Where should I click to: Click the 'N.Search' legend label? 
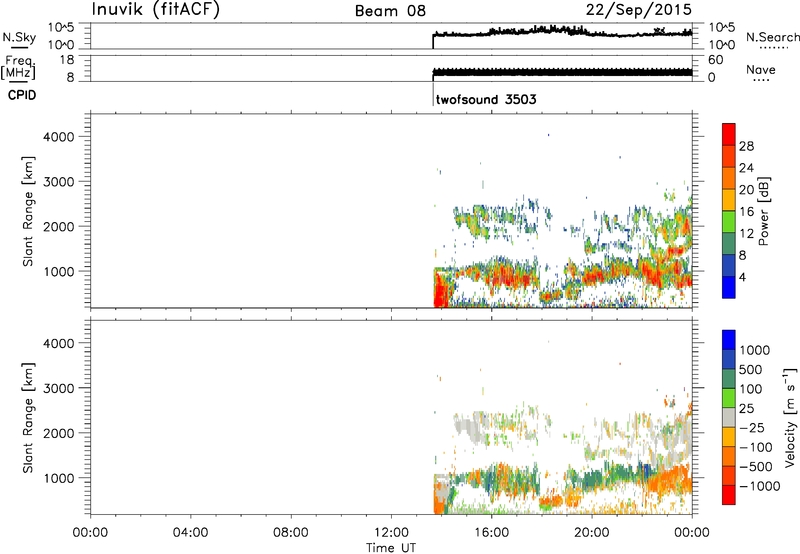[772, 37]
